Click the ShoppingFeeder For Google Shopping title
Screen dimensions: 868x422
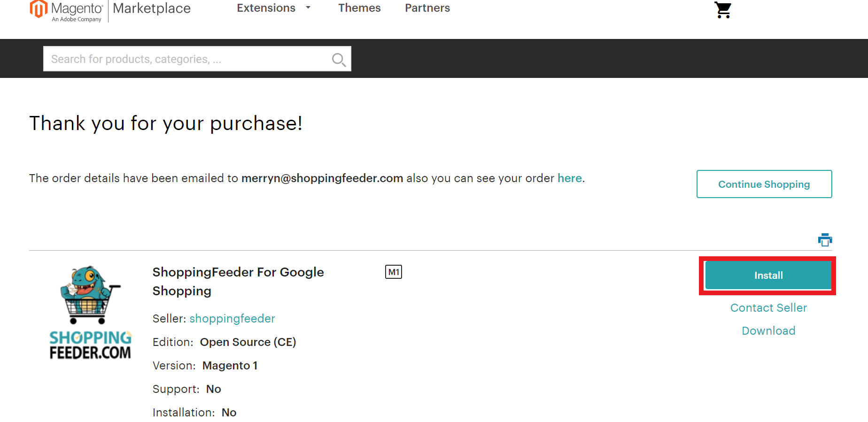[x=238, y=282]
